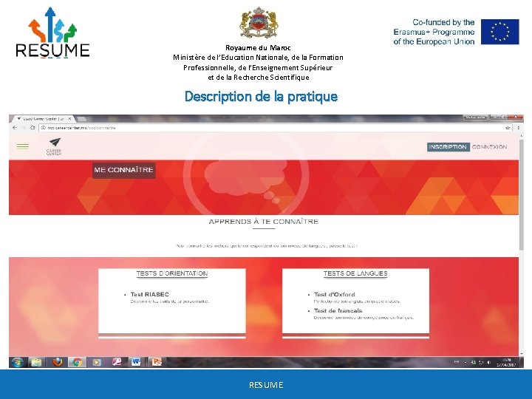Open PowerPoint from the taskbar

(157, 362)
